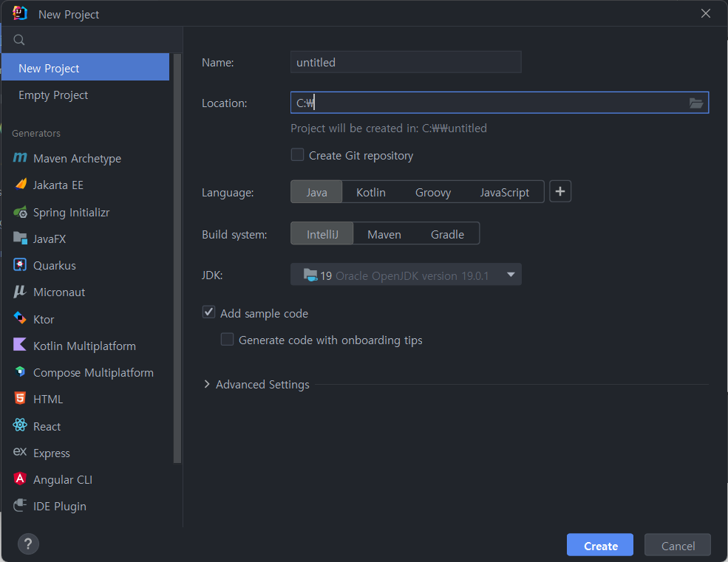Choose the Spring Initializr generator icon
Viewport: 728px width, 562px height.
click(x=20, y=212)
